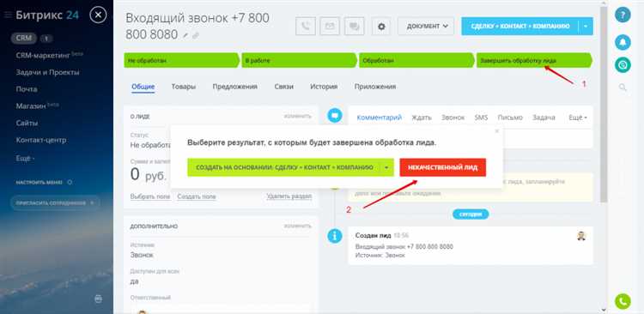The width and height of the screenshot is (644, 314).
Task: Click the сегодня date pill in the timeline
Action: (471, 214)
